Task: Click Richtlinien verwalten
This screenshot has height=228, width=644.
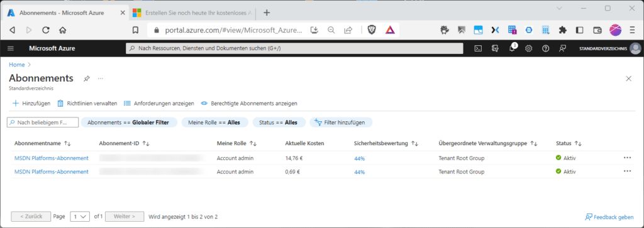Action: (87, 104)
